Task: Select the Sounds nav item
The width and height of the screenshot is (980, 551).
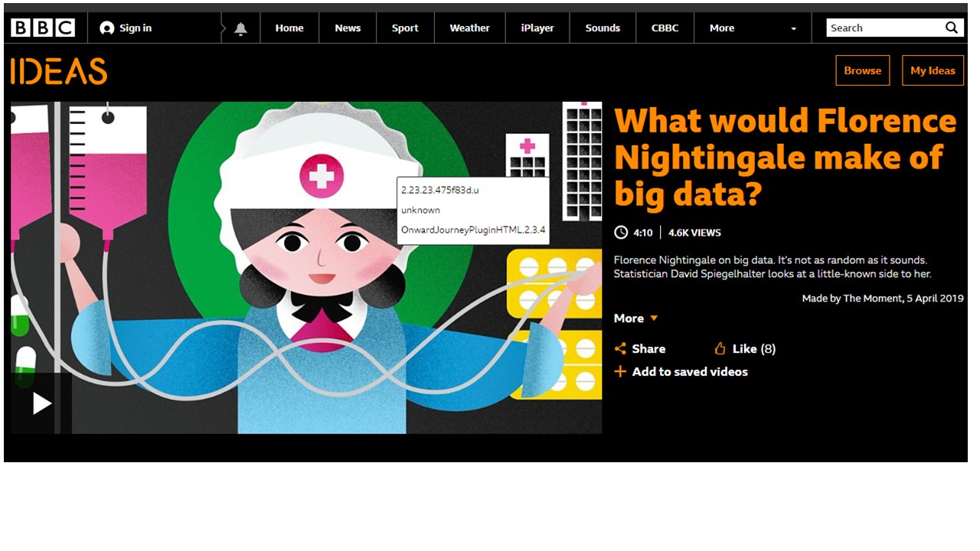Action: (x=603, y=28)
